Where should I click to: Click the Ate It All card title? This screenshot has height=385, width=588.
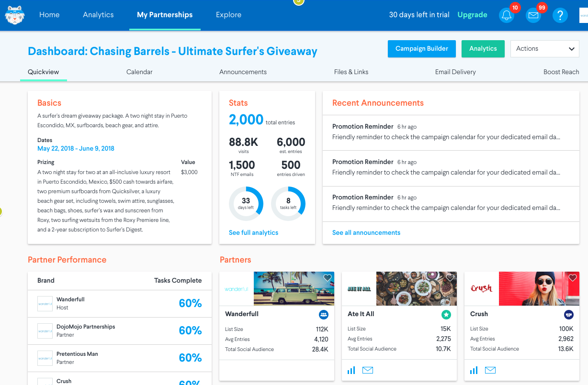[361, 314]
